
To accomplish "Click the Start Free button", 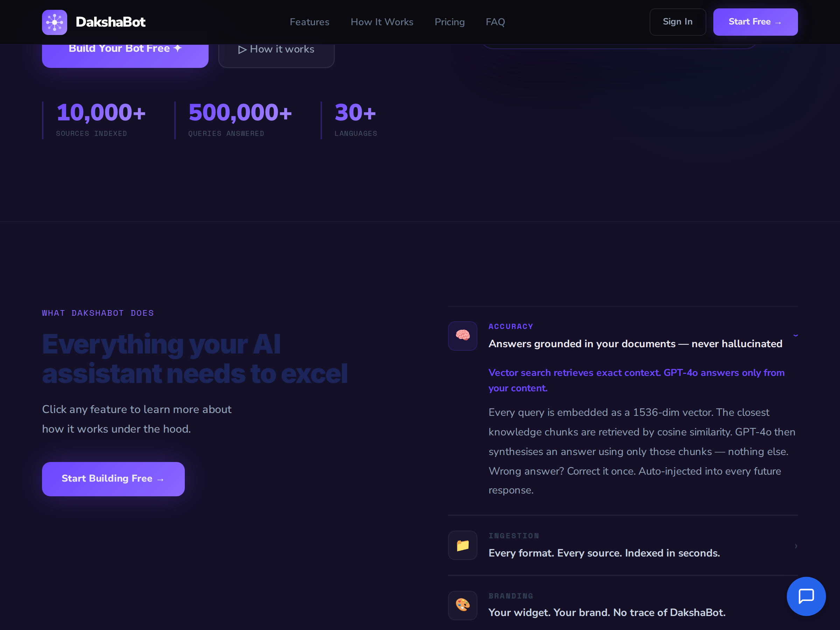I will point(755,22).
